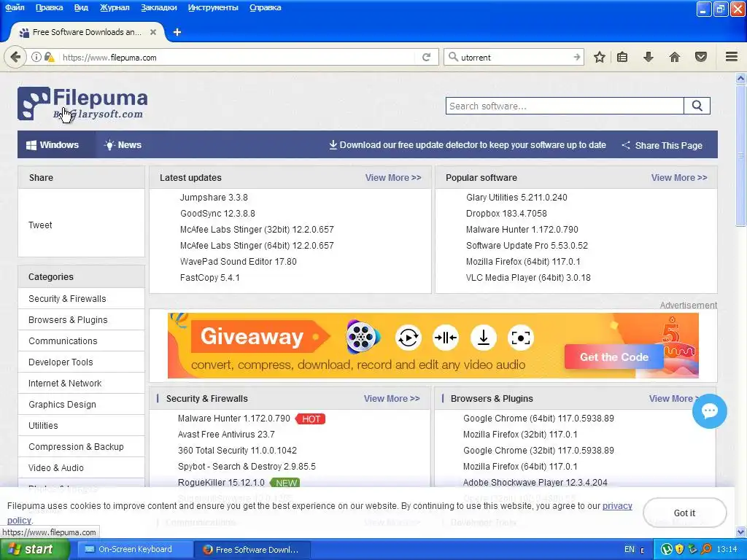Click the browser address bar
Image resolution: width=747 pixels, height=560 pixels.
point(239,57)
